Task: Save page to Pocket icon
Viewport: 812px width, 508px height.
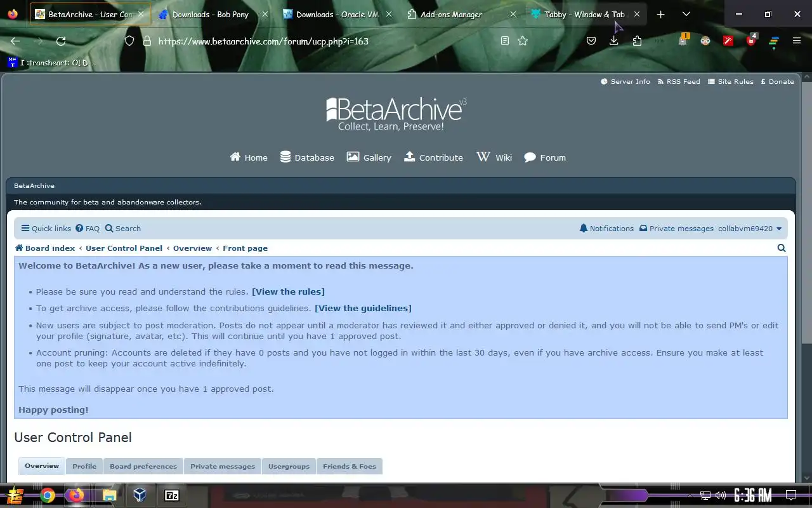Action: (x=591, y=41)
